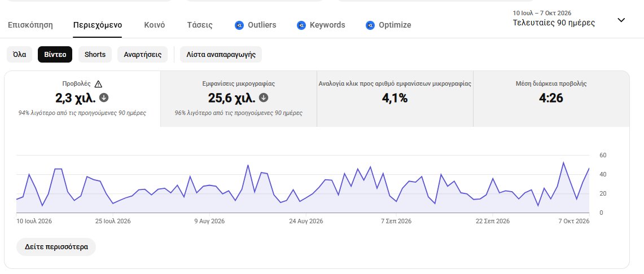Select the Shorts filter chip

(x=95, y=55)
